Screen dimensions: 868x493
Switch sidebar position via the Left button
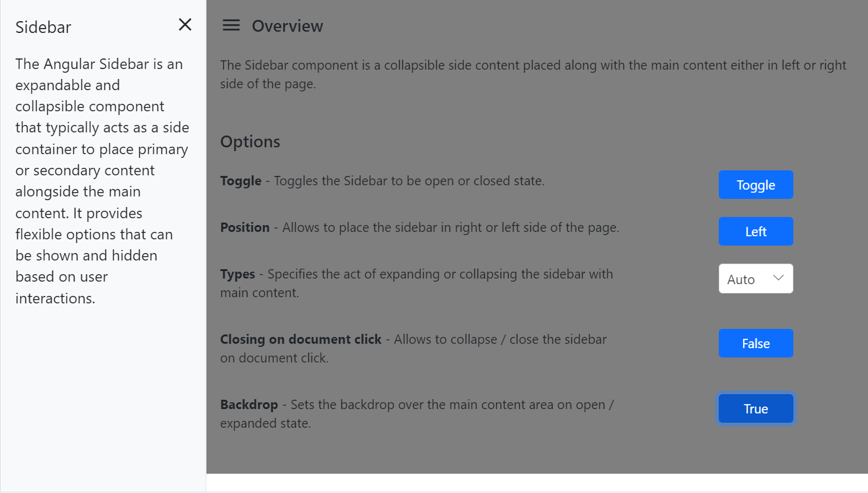pyautogui.click(x=755, y=231)
